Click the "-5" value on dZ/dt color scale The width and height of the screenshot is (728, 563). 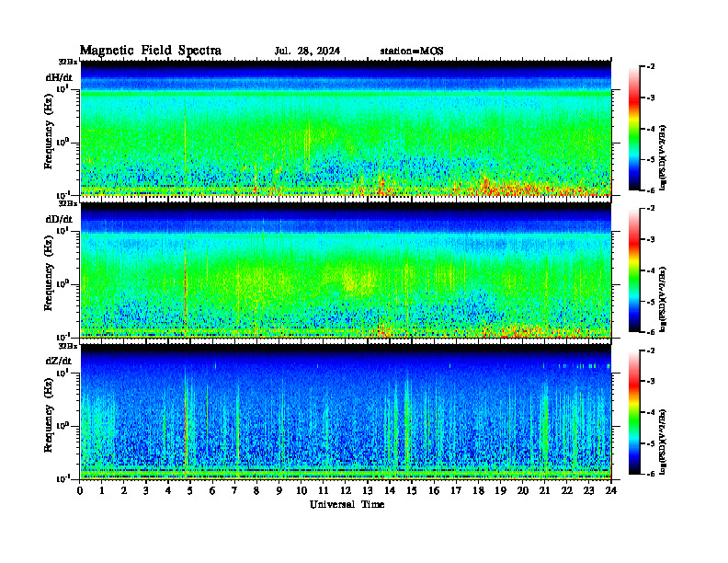pos(651,443)
